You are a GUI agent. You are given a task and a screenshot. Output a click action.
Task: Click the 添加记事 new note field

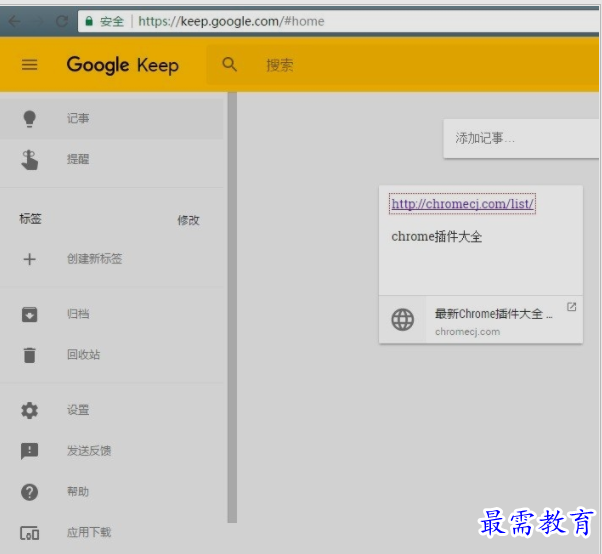pyautogui.click(x=521, y=138)
